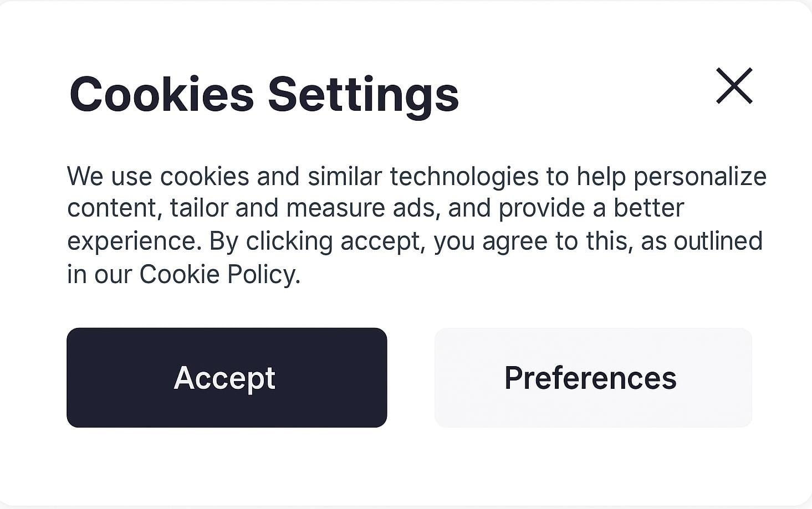The width and height of the screenshot is (812, 509).
Task: Exit the dialog using the cross icon
Action: tap(734, 86)
